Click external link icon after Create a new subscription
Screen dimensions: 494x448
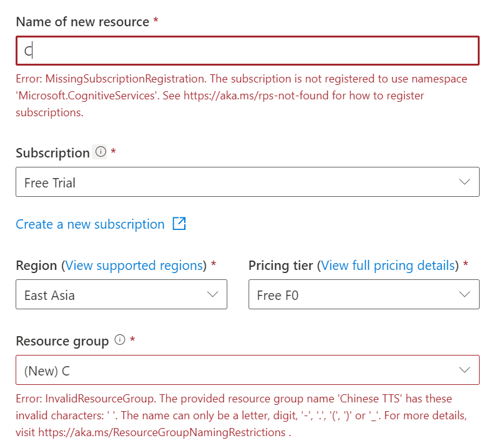tap(179, 224)
